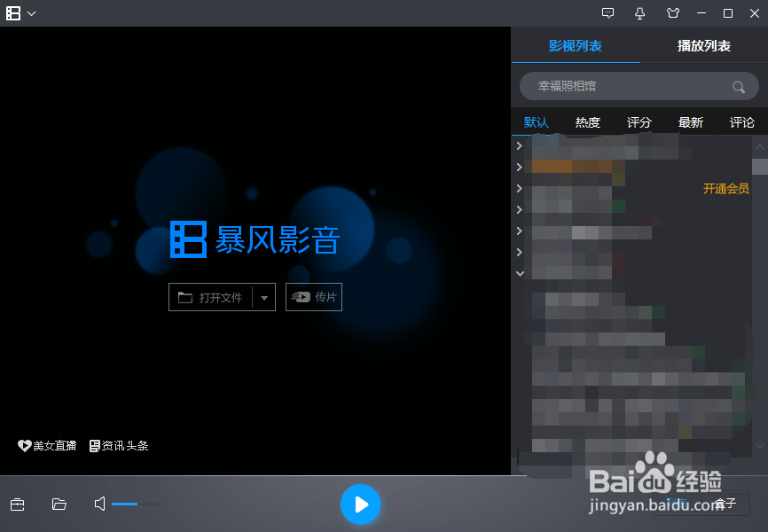Open the dropdown arrow next to 打开文件
768x532 pixels.
(264, 298)
